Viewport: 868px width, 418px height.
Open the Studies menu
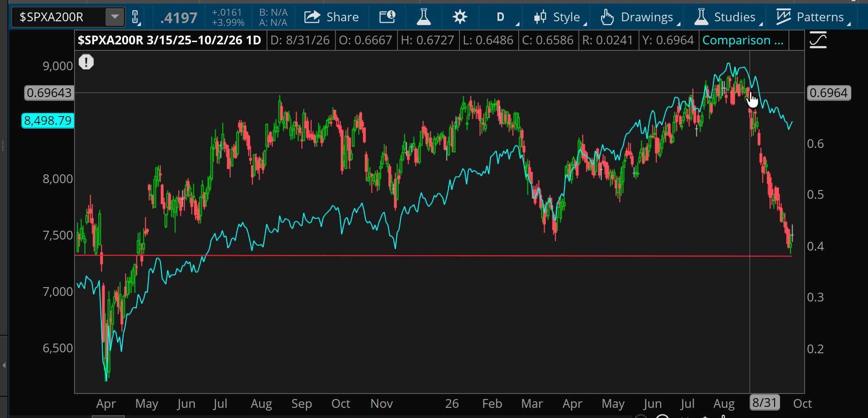click(x=728, y=17)
